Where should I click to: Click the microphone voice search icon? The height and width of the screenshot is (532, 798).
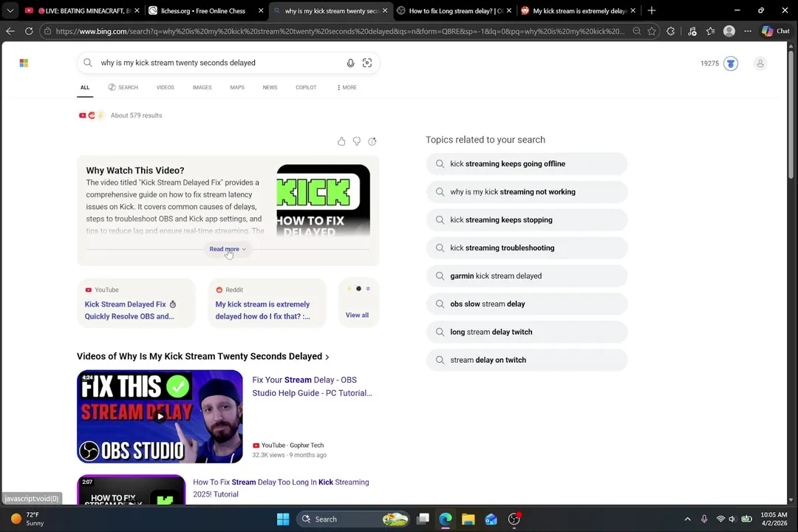[350, 63]
